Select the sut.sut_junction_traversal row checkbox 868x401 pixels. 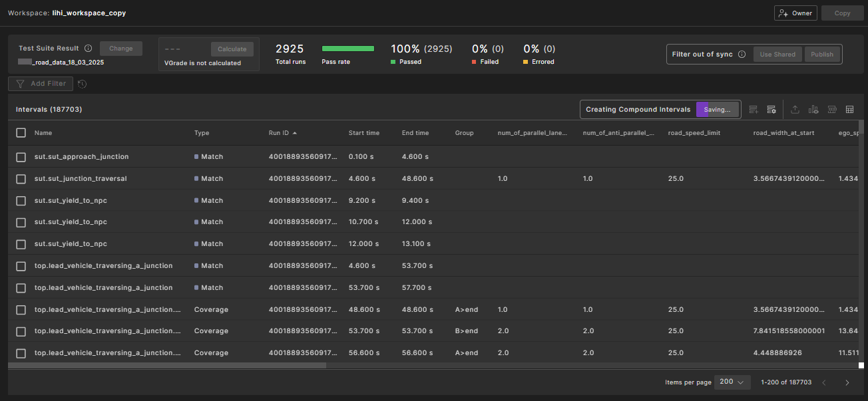point(21,179)
